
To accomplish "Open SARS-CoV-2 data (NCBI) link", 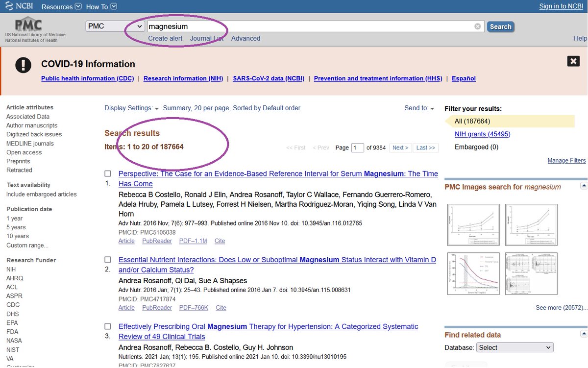I will coord(269,78).
